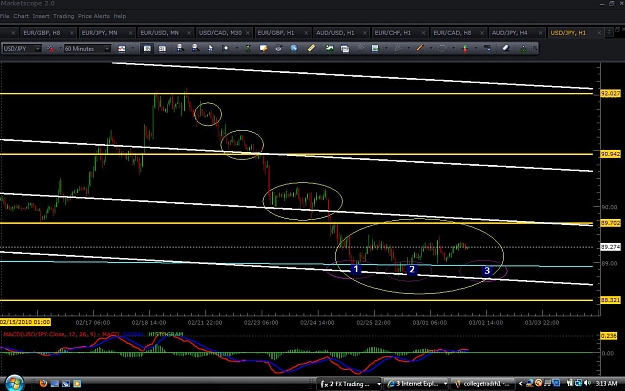Open the Insert menu
The image size is (625, 391).
click(41, 16)
